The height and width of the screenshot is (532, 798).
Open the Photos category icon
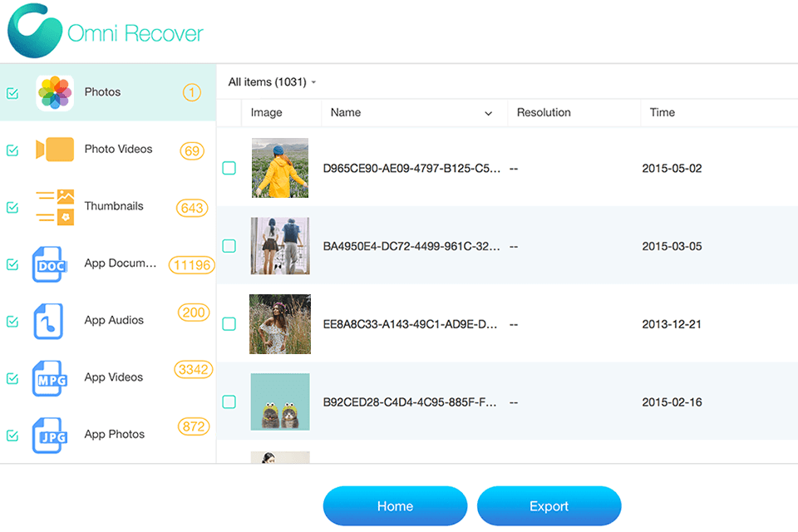click(55, 92)
